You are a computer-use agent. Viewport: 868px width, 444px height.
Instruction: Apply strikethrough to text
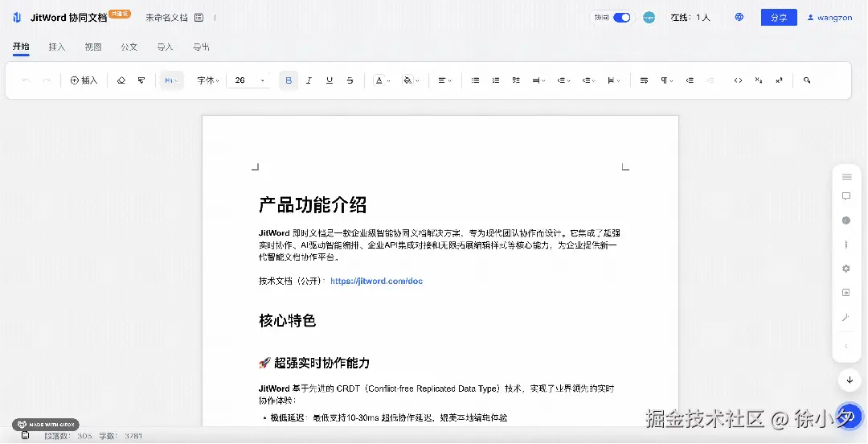pos(350,80)
